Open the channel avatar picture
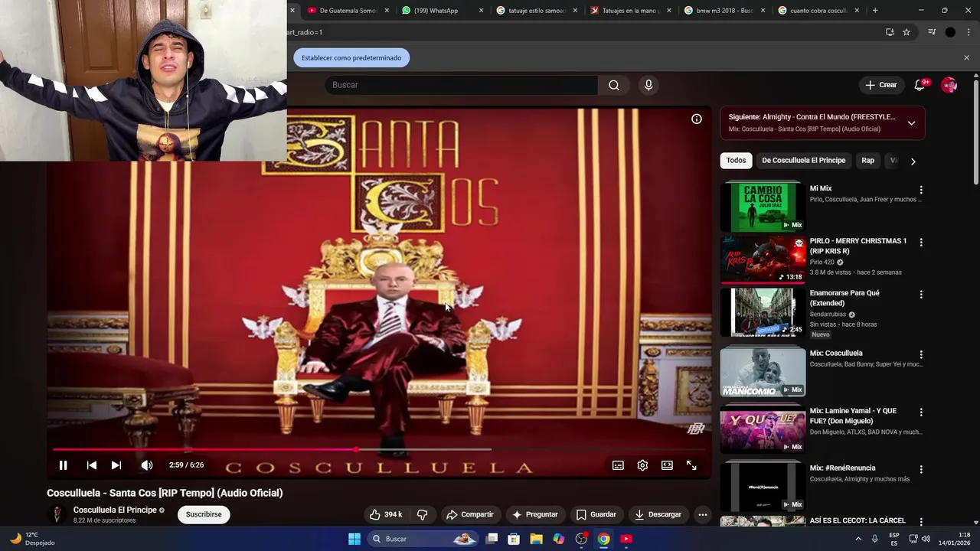The height and width of the screenshot is (551, 980). point(57,514)
